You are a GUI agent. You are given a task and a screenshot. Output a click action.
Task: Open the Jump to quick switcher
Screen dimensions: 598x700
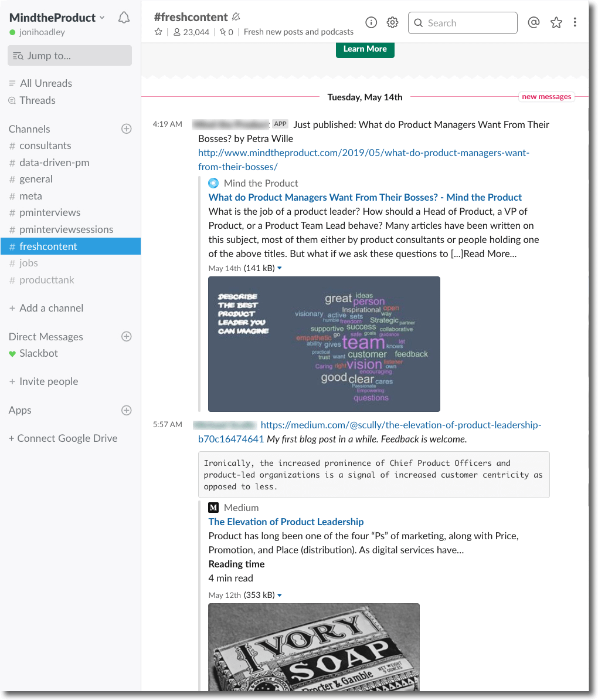[70, 55]
